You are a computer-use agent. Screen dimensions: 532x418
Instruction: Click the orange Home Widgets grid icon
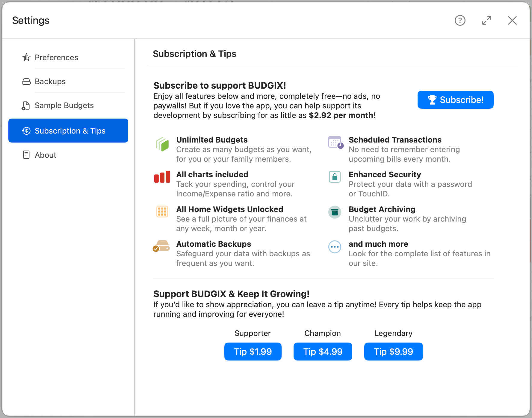162,211
